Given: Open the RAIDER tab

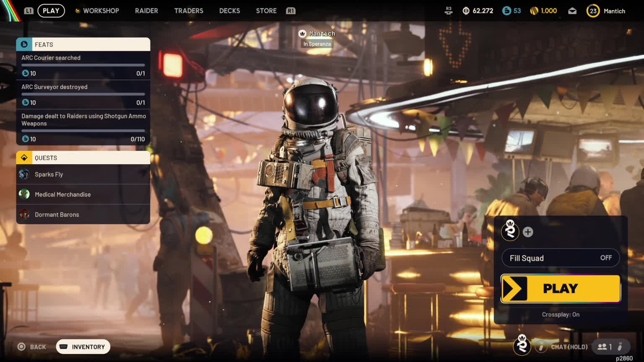Looking at the screenshot, I should point(146,11).
